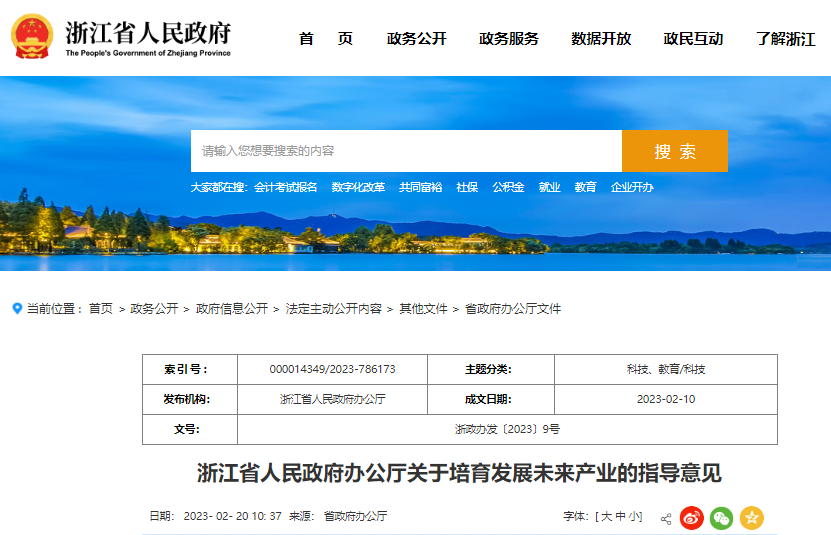Image resolution: width=831 pixels, height=535 pixels.
Task: Click the search input field
Action: pyautogui.click(x=406, y=151)
